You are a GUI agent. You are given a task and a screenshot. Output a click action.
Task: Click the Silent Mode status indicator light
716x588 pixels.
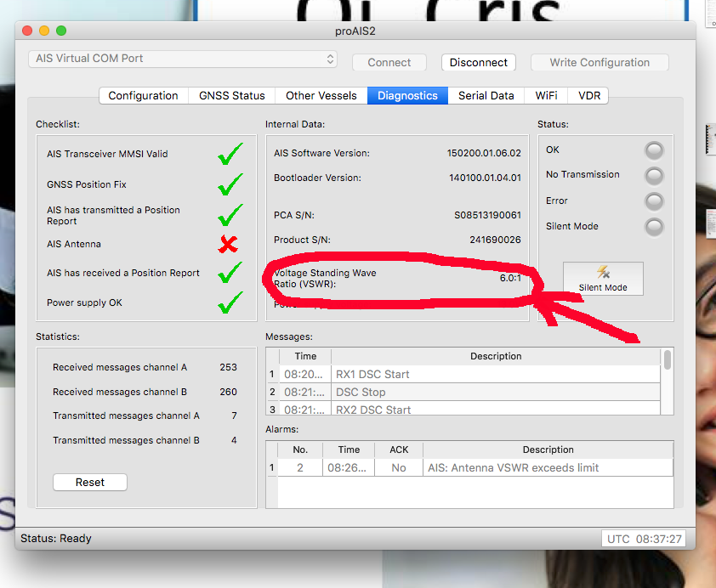point(654,227)
